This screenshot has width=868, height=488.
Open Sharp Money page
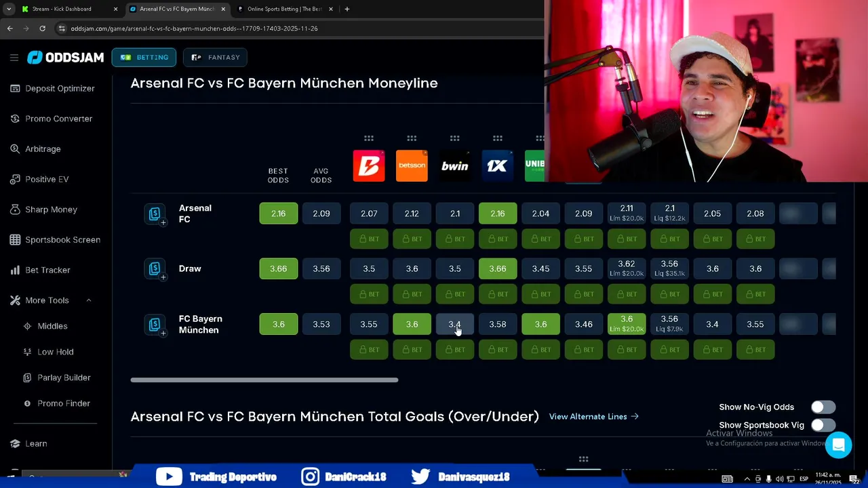(43, 209)
